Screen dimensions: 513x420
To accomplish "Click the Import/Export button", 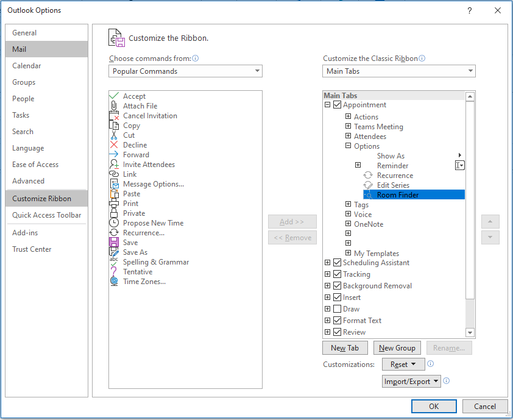I will pyautogui.click(x=411, y=382).
